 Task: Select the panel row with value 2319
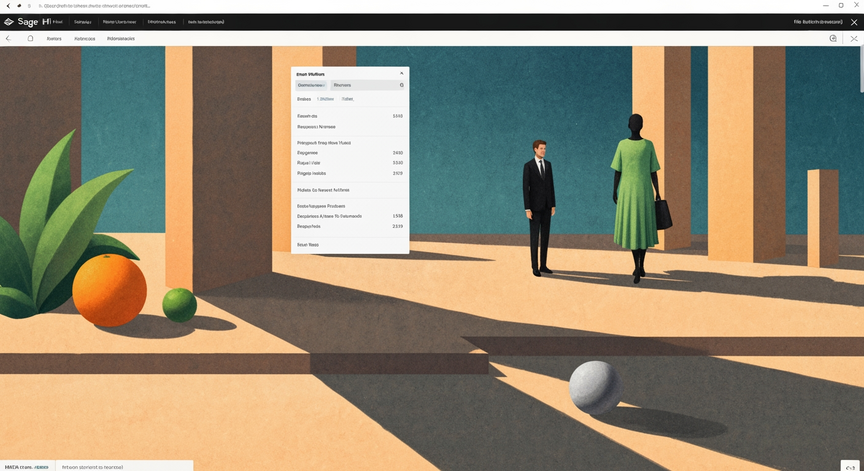[350, 226]
